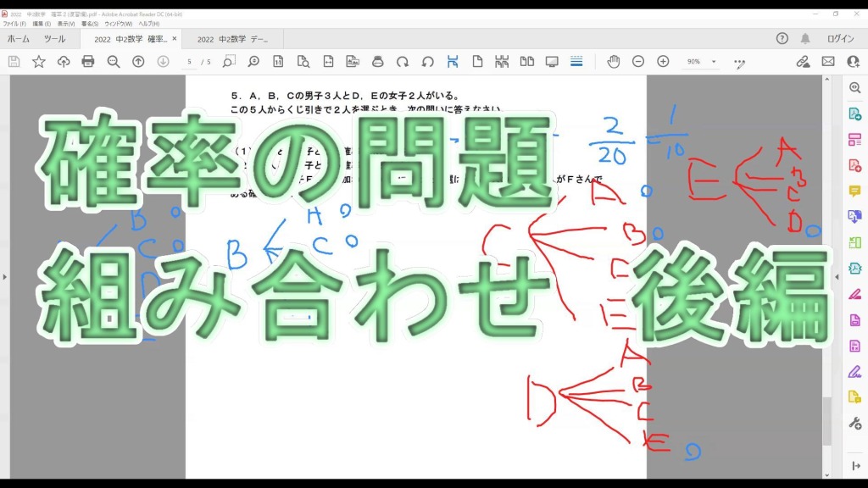
Task: Toggle two-page view mode
Action: click(527, 62)
